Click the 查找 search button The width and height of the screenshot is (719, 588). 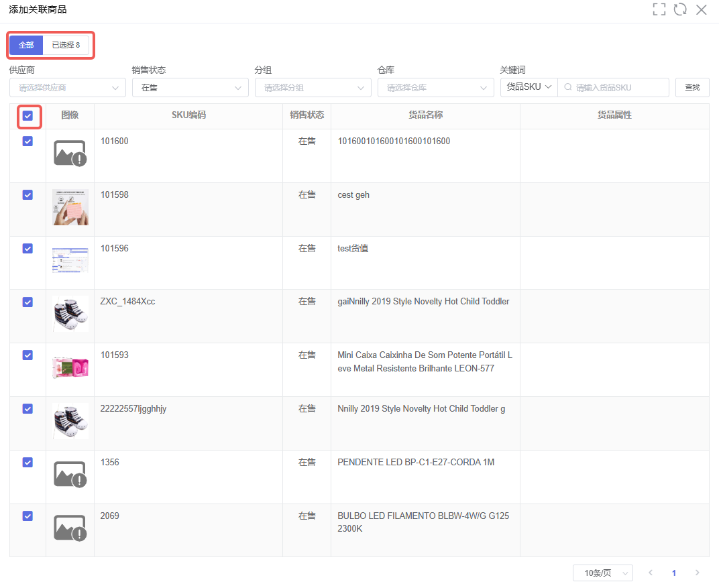click(692, 87)
